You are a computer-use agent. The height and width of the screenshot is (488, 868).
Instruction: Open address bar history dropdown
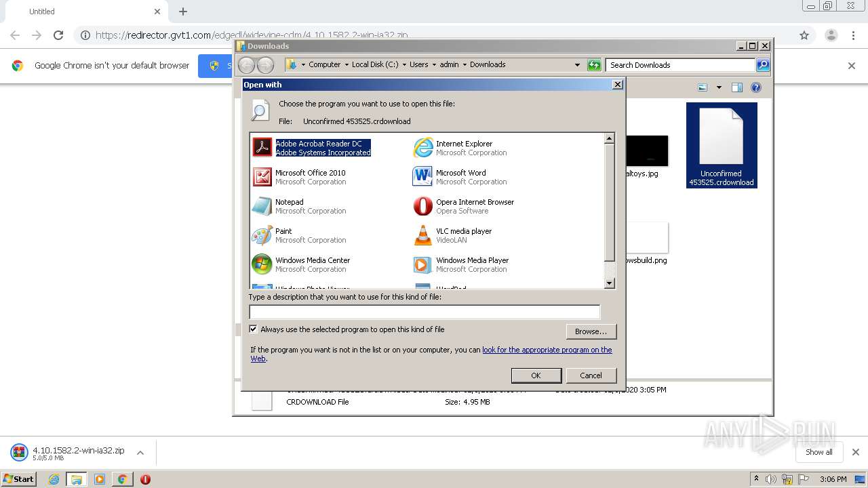click(x=577, y=65)
